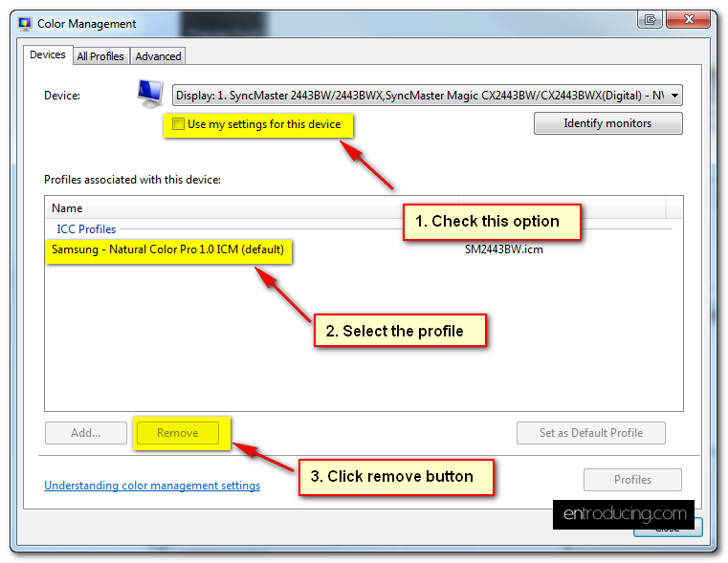Click the Name column header
Image resolution: width=728 pixels, height=563 pixels.
point(251,207)
